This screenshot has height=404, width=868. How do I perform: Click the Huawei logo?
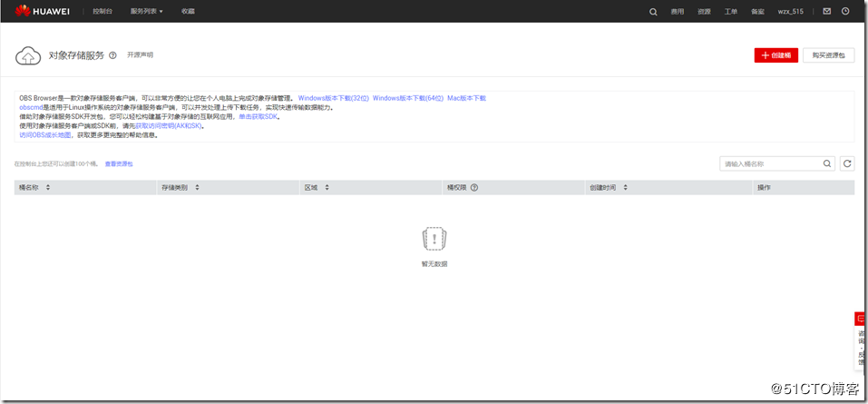point(42,11)
